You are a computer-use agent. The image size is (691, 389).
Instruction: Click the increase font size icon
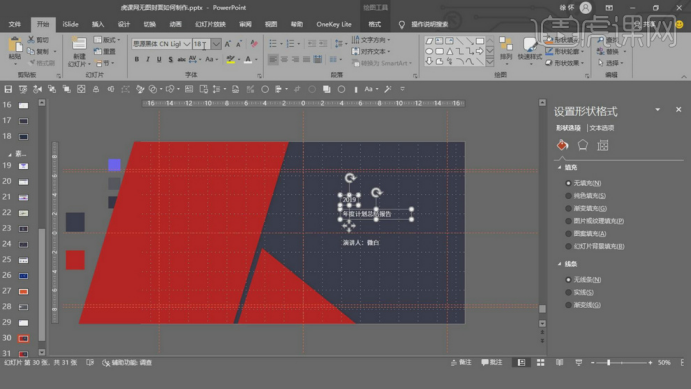(227, 44)
